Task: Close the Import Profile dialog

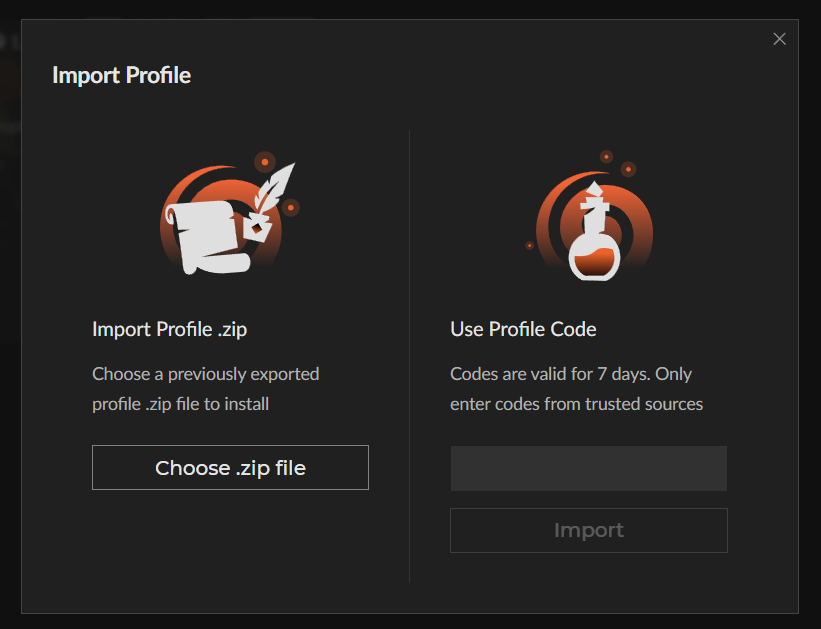Action: point(780,39)
